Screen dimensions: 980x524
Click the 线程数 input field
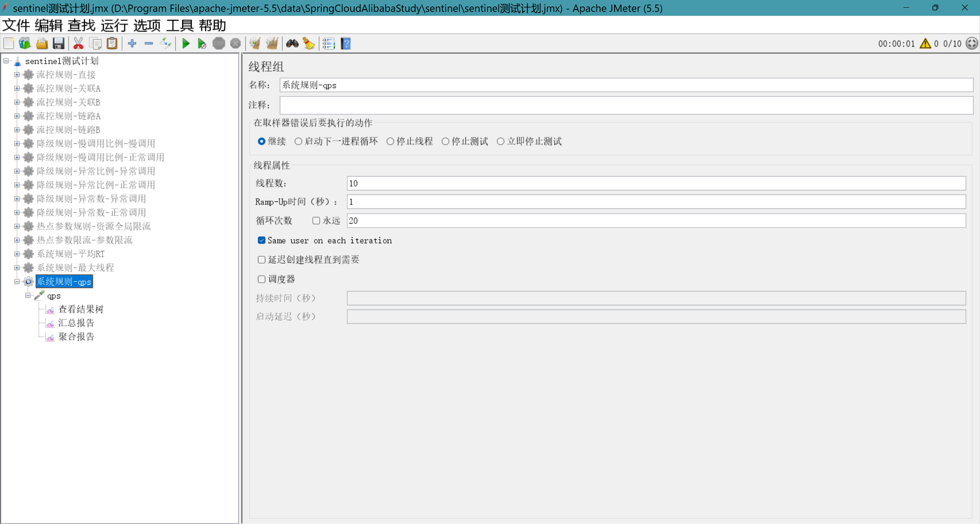(x=656, y=183)
